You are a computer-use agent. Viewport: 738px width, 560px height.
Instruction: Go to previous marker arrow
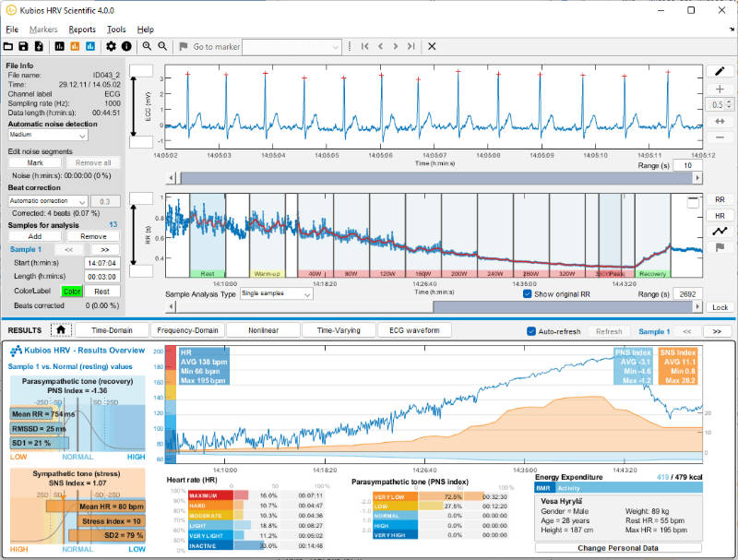[380, 46]
